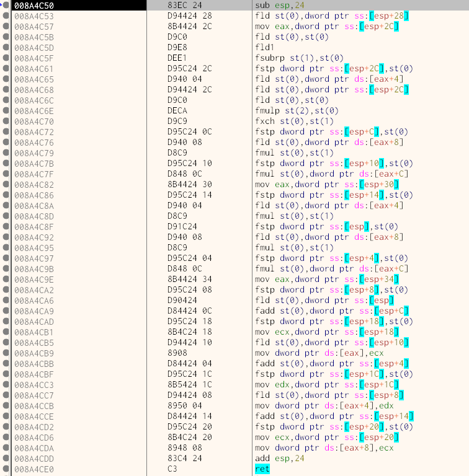Image resolution: width=469 pixels, height=476 pixels.
Task: Click bytes D95C24 10
Action: click(x=190, y=164)
